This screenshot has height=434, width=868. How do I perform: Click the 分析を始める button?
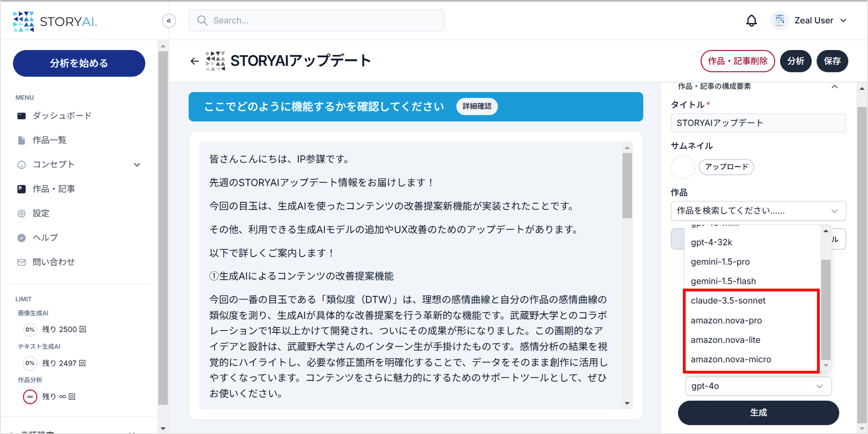coord(79,63)
